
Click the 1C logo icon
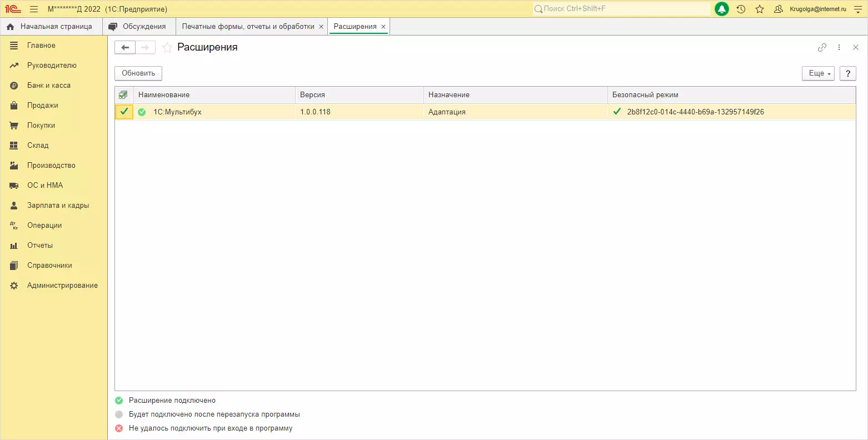(13, 9)
